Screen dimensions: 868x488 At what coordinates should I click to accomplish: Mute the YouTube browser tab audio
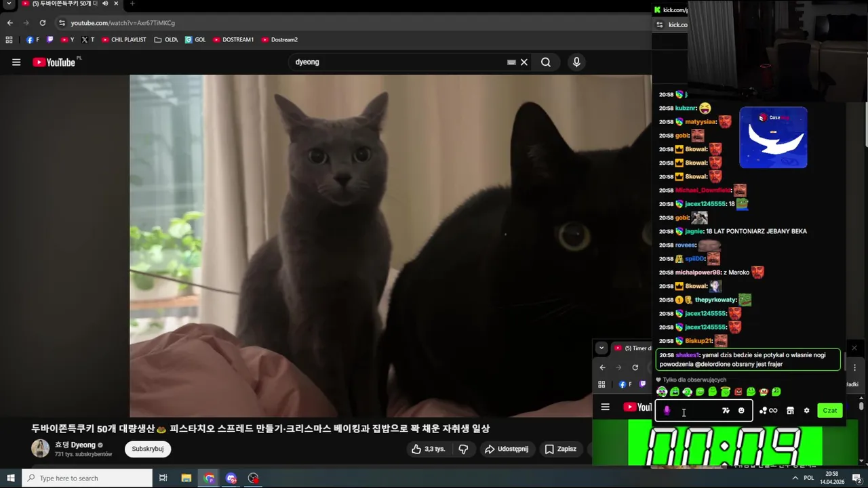click(x=105, y=3)
